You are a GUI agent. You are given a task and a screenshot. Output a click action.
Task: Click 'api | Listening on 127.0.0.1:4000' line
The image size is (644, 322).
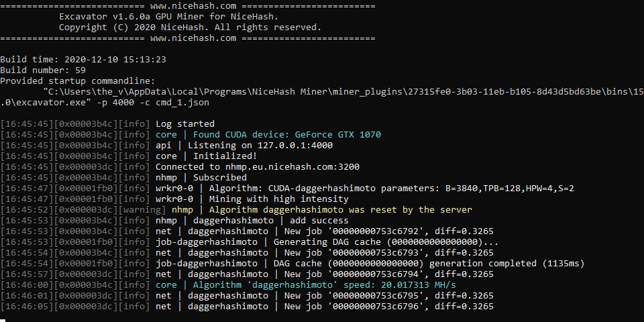(x=166, y=146)
